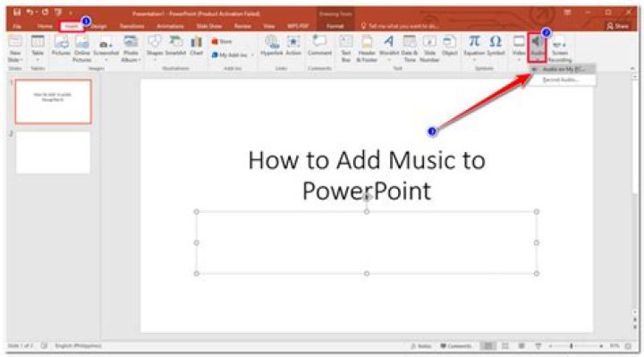This screenshot has height=357, width=644.
Task: Choose Record Audio option
Action: click(x=562, y=80)
